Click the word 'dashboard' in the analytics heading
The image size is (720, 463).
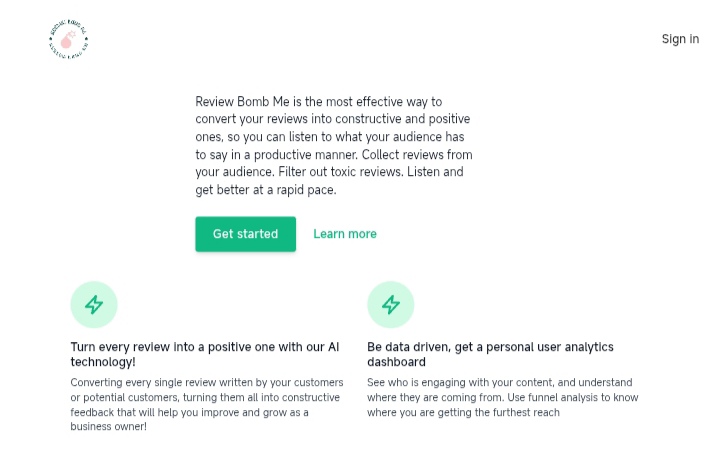[396, 362]
